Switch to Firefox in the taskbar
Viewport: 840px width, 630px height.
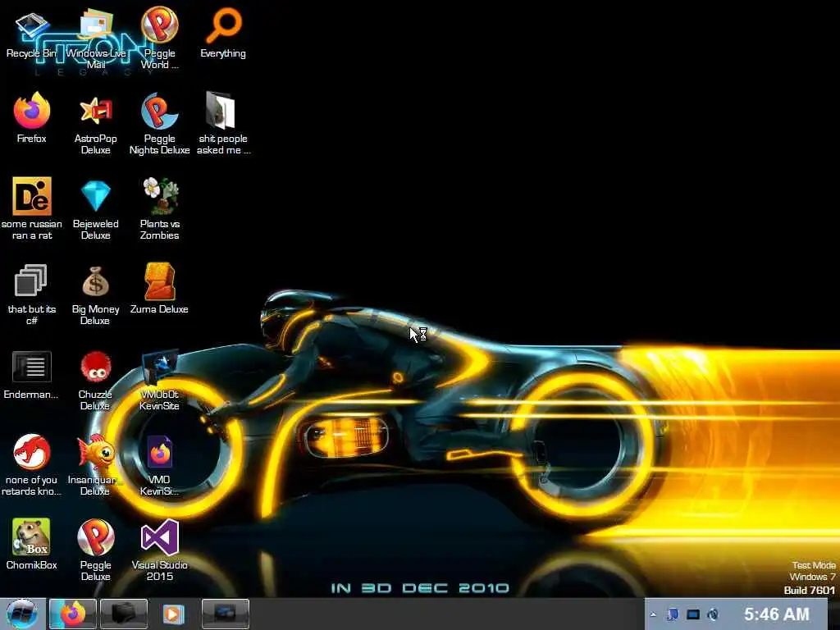coord(73,614)
